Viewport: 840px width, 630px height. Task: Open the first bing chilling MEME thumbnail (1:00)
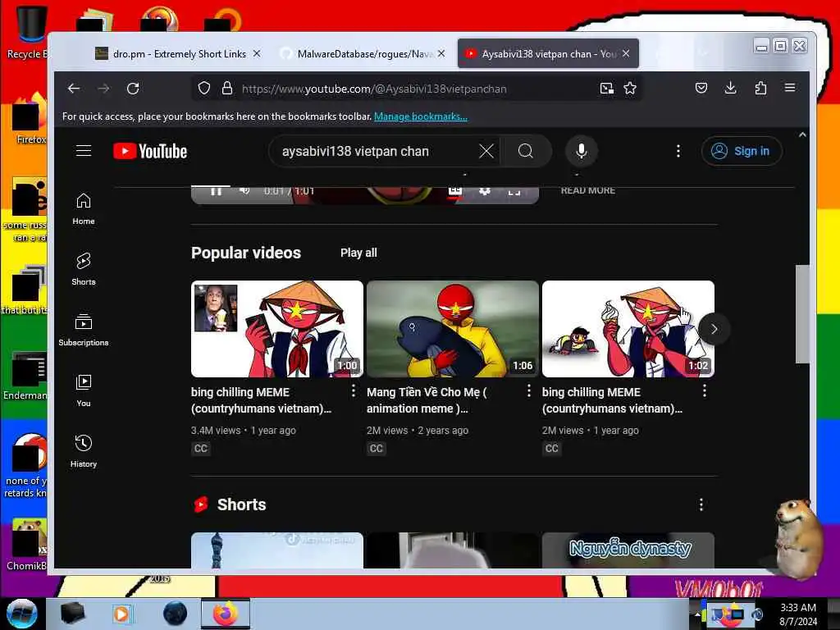click(277, 329)
